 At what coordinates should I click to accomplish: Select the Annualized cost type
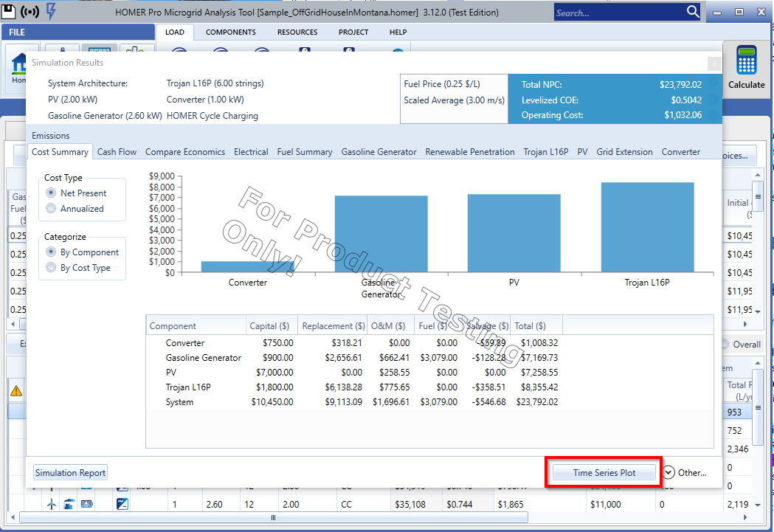(51, 209)
